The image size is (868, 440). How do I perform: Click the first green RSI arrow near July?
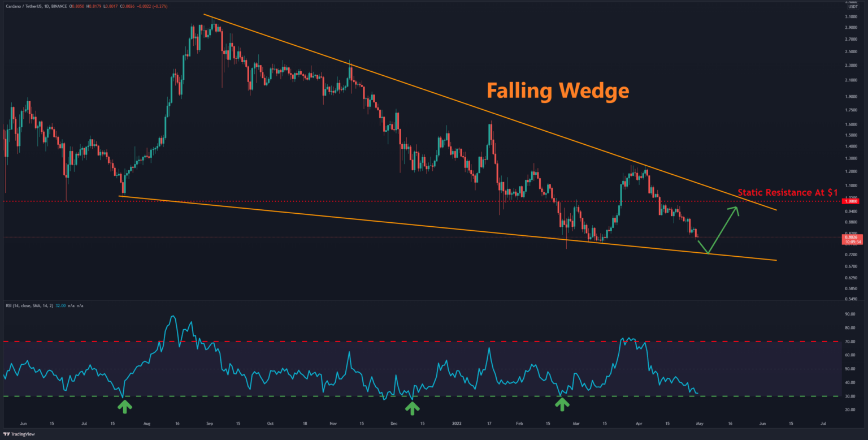pyautogui.click(x=124, y=405)
